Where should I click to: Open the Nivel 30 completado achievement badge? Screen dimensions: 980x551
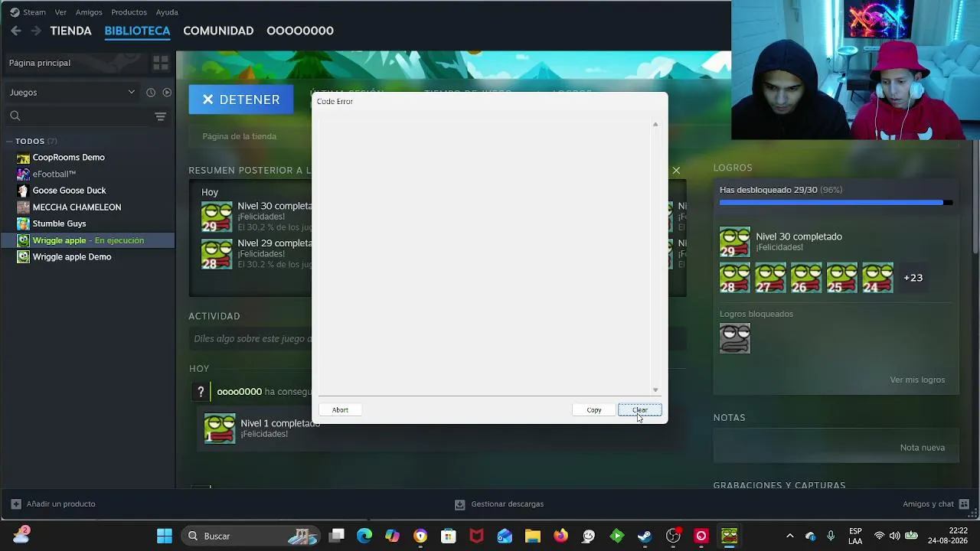point(735,242)
